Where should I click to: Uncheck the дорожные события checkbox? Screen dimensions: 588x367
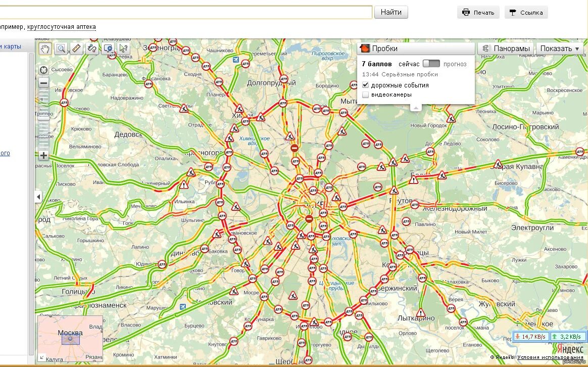point(365,85)
